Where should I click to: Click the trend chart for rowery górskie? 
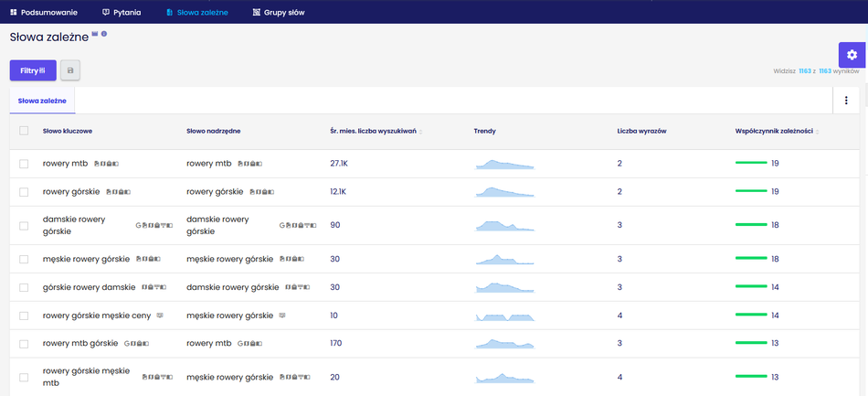tap(504, 192)
